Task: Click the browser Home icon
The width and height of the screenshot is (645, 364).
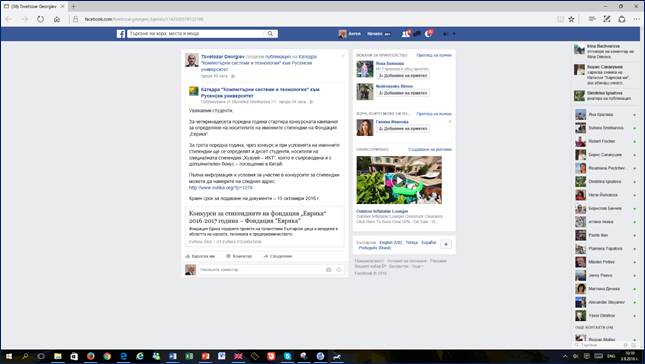Action: [x=57, y=19]
